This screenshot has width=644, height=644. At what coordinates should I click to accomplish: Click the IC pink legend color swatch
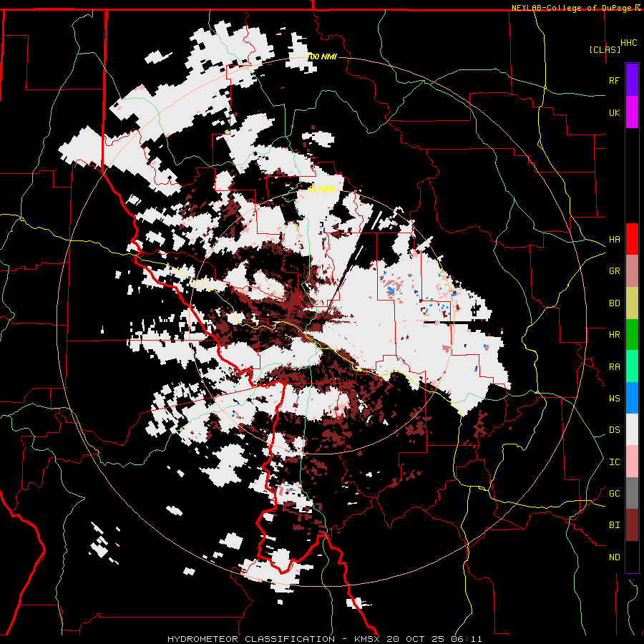coord(632,462)
